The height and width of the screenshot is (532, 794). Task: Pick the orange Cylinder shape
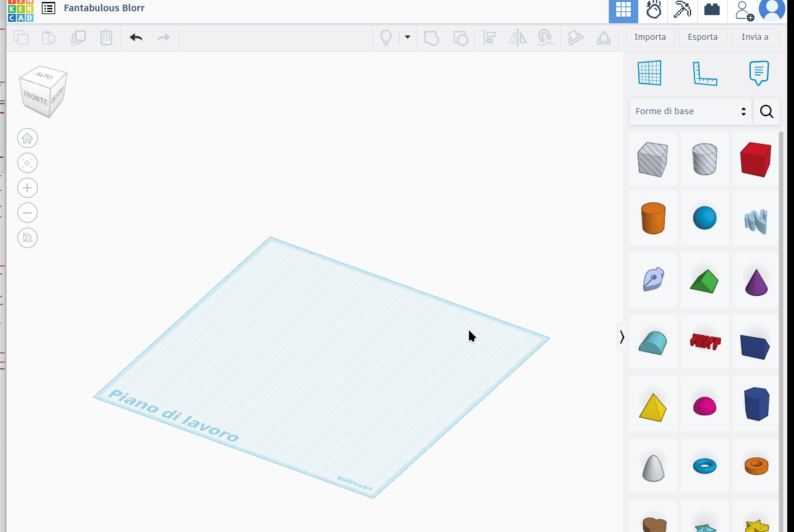[x=653, y=218]
